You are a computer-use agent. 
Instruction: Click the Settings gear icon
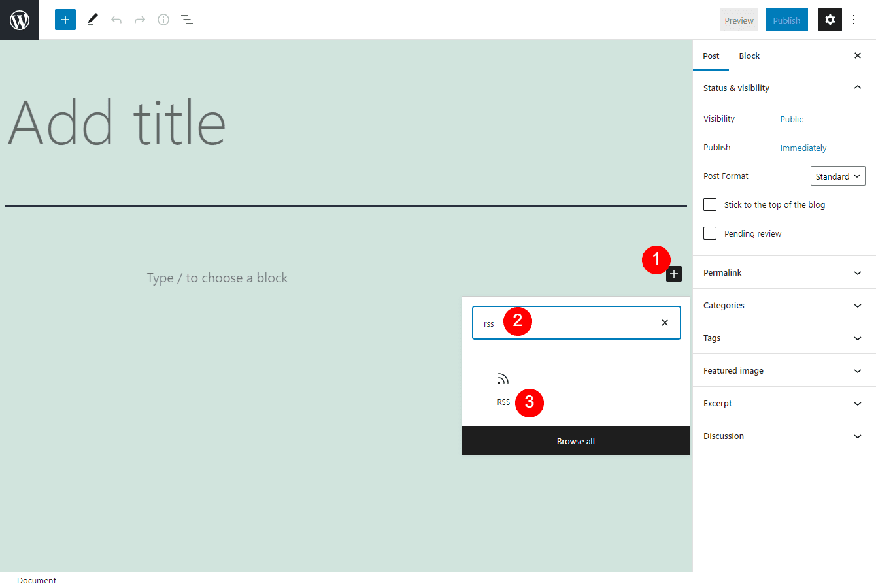[830, 20]
